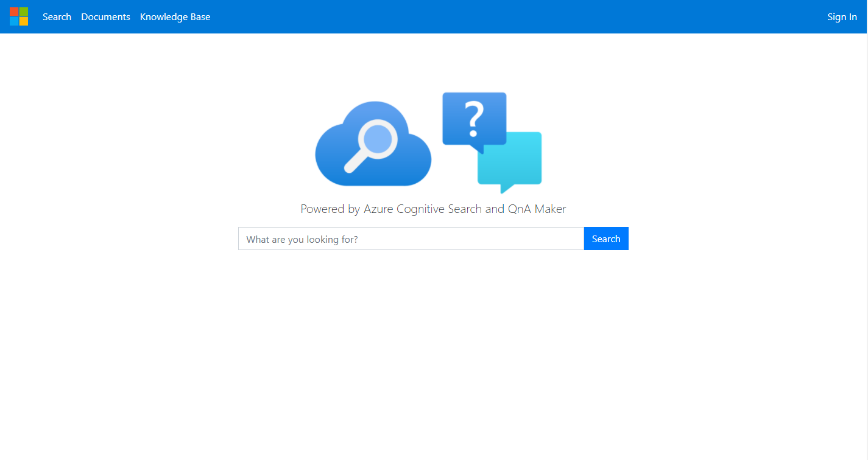The width and height of the screenshot is (868, 460).
Task: Open the Search nav link
Action: 57,17
